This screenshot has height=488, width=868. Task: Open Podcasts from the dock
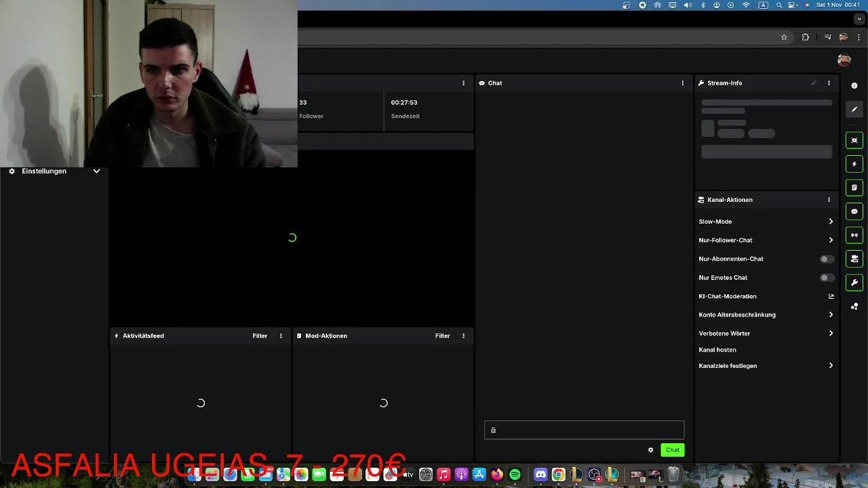(461, 474)
